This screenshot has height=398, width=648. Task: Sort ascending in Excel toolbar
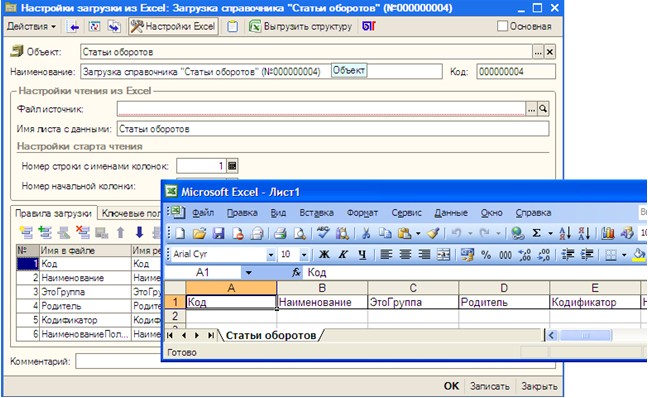(565, 234)
